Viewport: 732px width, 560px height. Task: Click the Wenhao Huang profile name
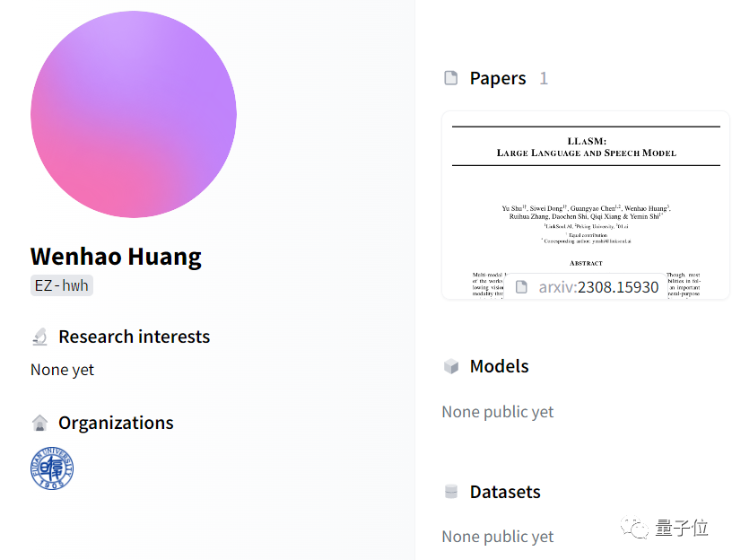pos(116,257)
